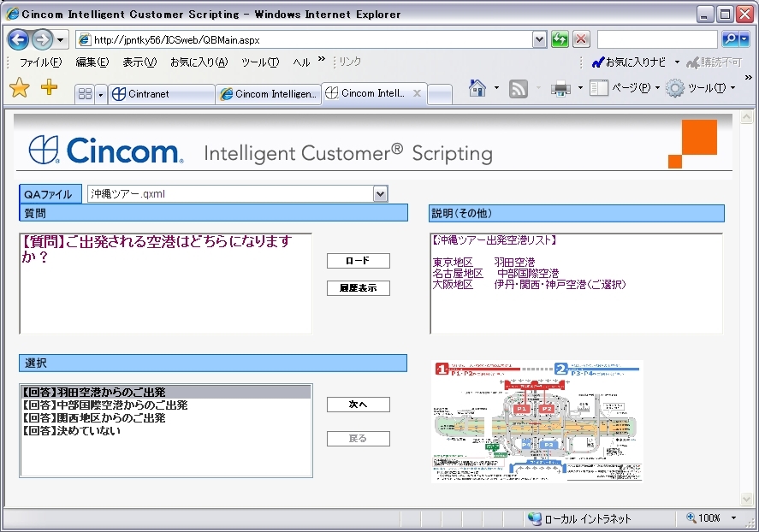This screenshot has width=759, height=532.
Task: Click the search box in toolbar
Action: pos(657,39)
